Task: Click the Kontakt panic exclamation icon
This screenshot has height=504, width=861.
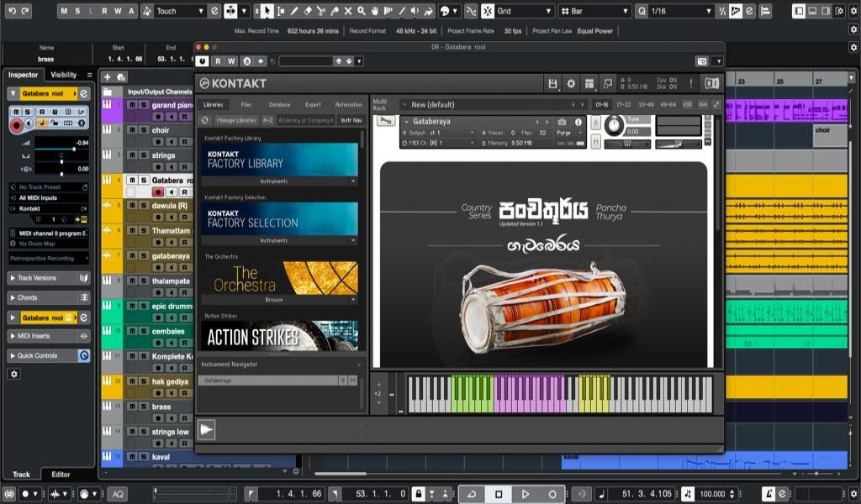Action: 691,84
